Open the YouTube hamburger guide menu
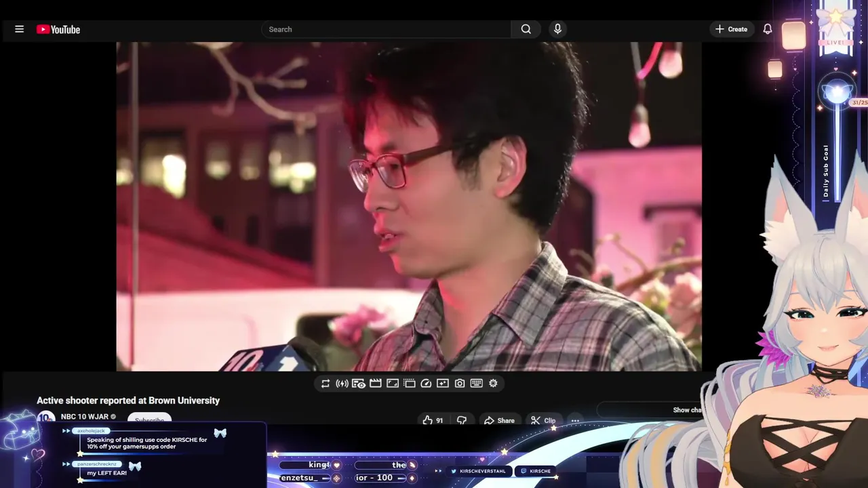The image size is (868, 488). (x=19, y=29)
